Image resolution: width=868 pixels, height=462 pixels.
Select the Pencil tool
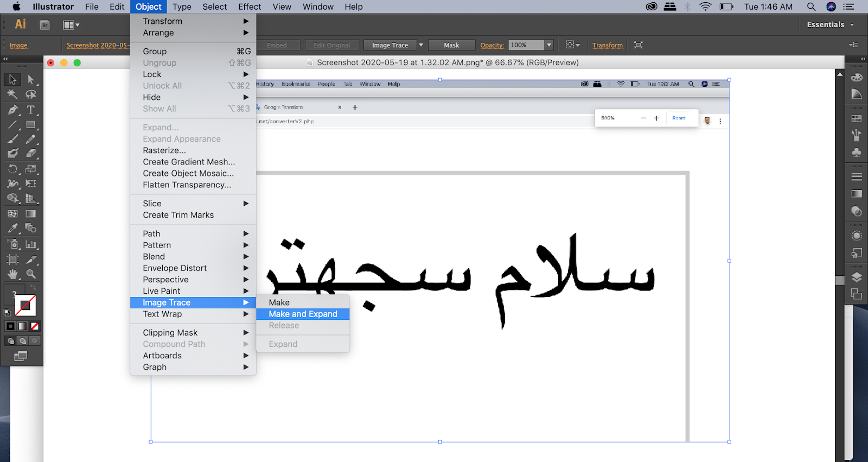click(31, 140)
